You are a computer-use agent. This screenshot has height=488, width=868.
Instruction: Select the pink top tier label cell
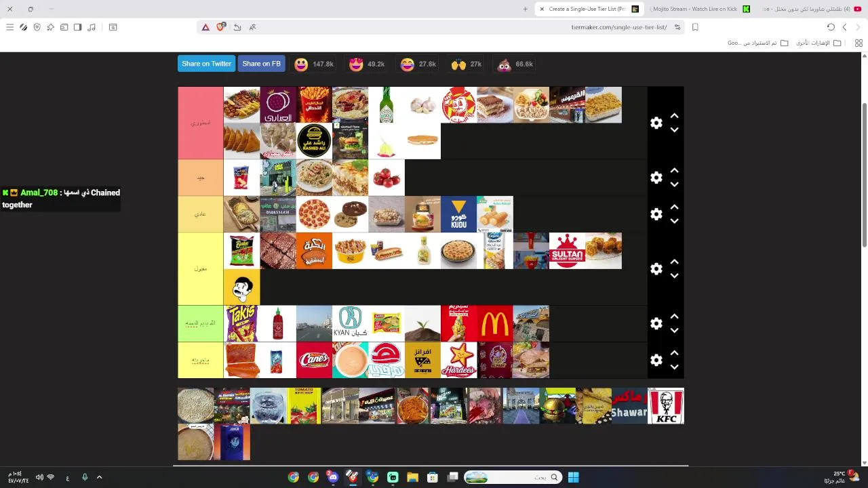pyautogui.click(x=201, y=123)
